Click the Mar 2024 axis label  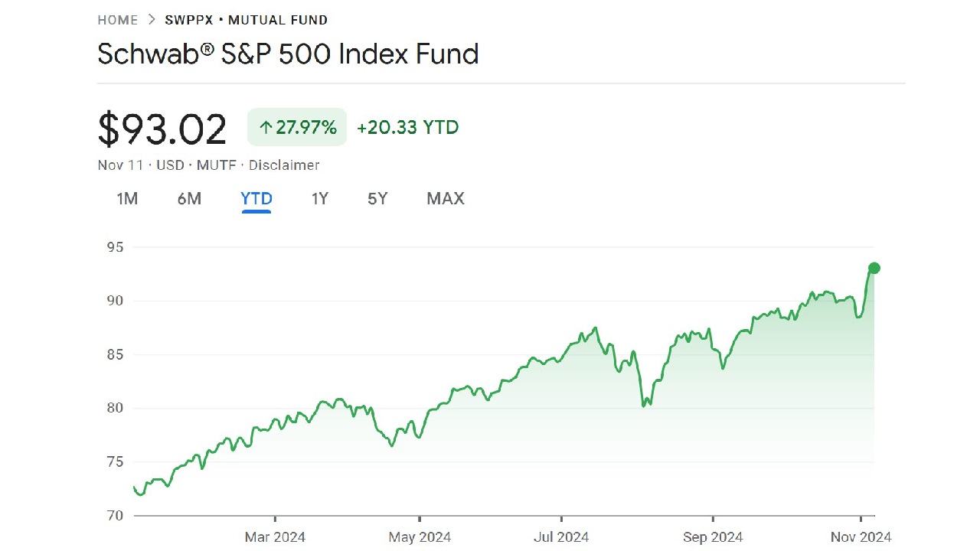(x=275, y=537)
